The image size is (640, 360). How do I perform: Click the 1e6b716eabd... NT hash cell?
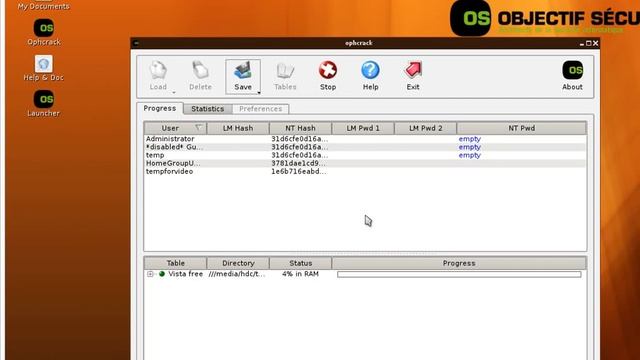click(299, 171)
